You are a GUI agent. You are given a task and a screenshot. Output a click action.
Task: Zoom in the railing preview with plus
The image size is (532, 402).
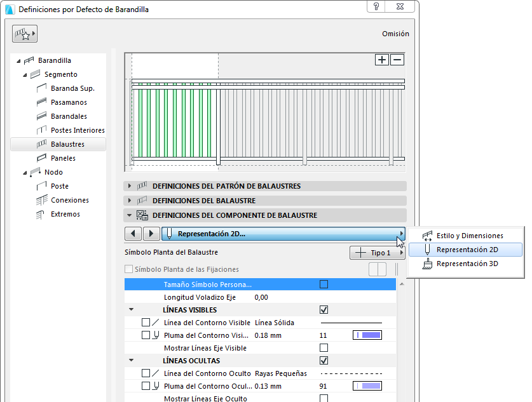(x=382, y=60)
